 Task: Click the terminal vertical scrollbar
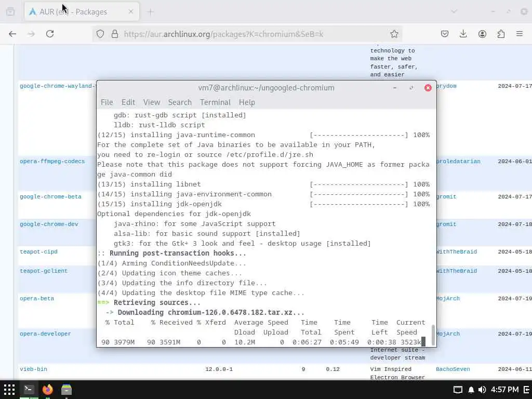click(433, 335)
